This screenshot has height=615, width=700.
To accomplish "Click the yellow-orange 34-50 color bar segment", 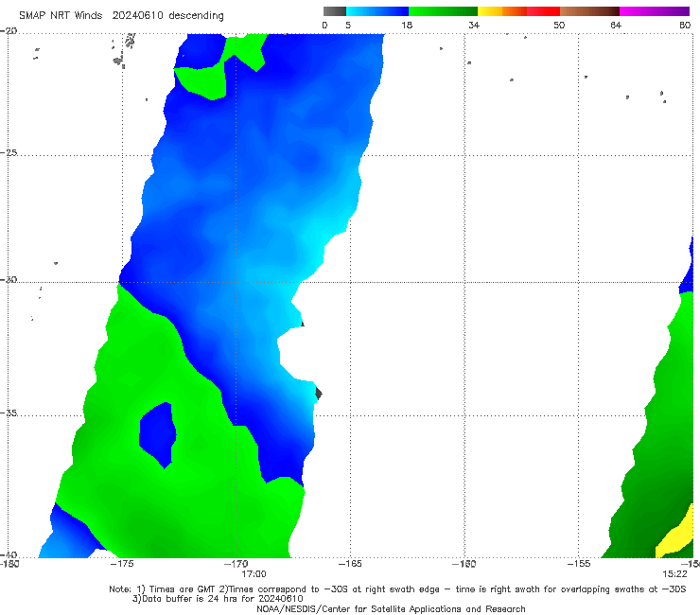I will [x=518, y=11].
